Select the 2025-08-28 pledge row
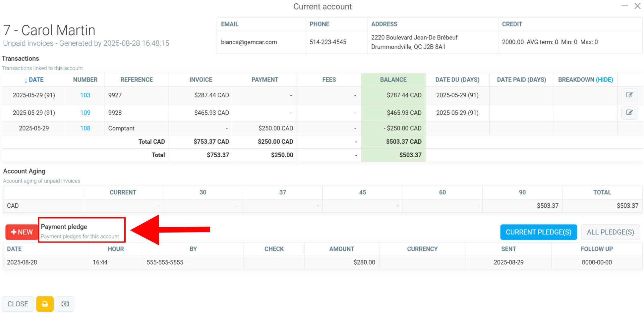The height and width of the screenshot is (314, 644). [22, 262]
